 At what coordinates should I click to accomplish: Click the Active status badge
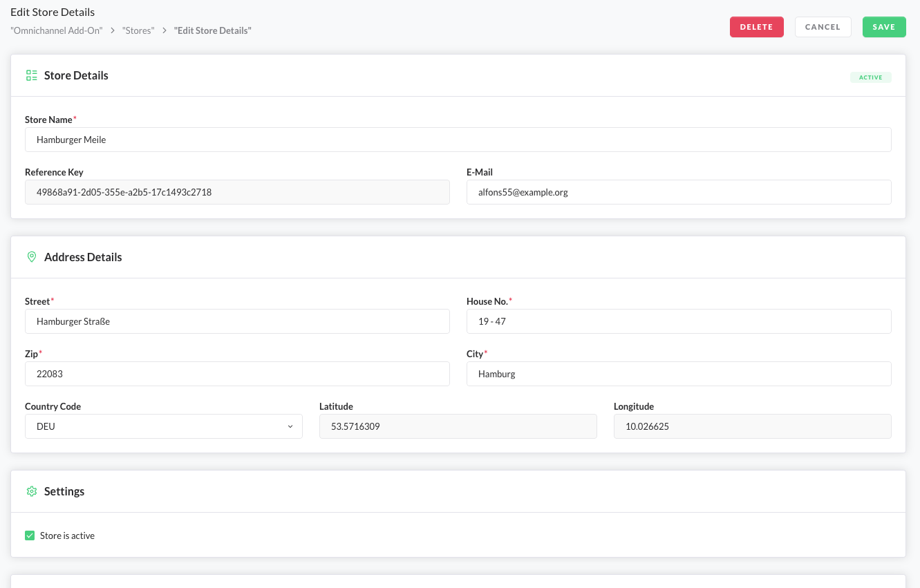coord(870,77)
